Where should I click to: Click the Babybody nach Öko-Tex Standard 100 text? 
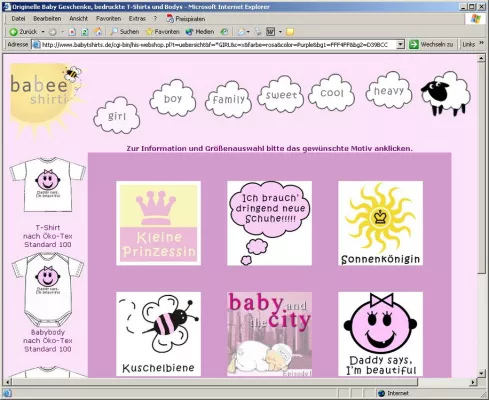pos(48,341)
